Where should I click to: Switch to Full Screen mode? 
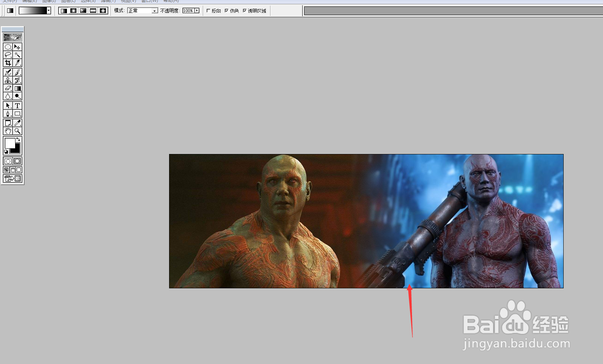coord(19,170)
